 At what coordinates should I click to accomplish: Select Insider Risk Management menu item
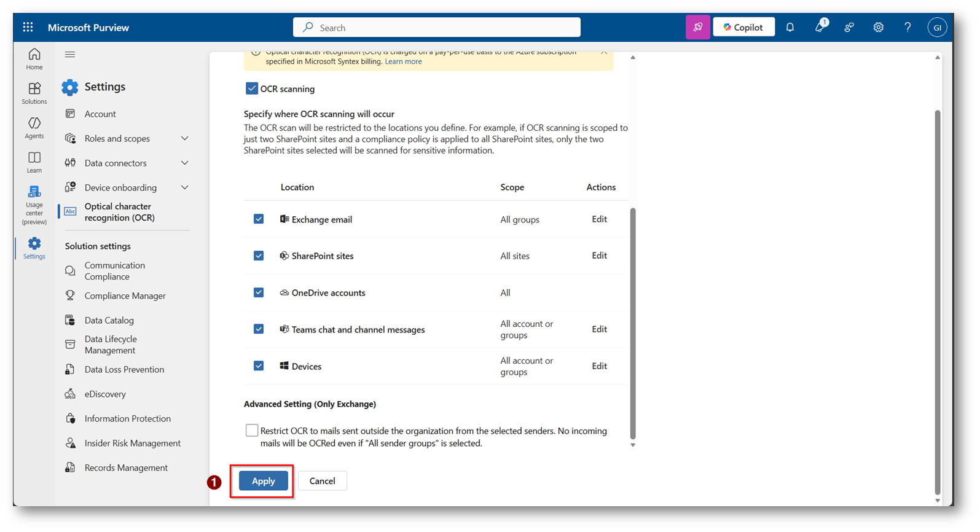click(x=132, y=443)
